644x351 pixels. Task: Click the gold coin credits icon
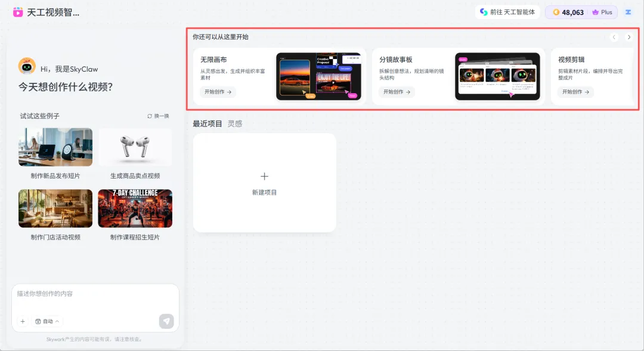pyautogui.click(x=556, y=13)
